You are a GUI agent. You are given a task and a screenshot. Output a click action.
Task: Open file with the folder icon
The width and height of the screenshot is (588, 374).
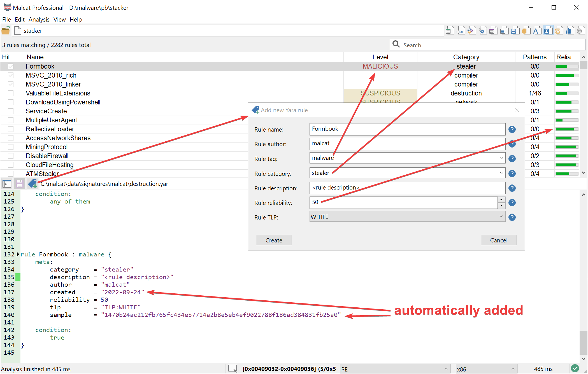point(6,31)
